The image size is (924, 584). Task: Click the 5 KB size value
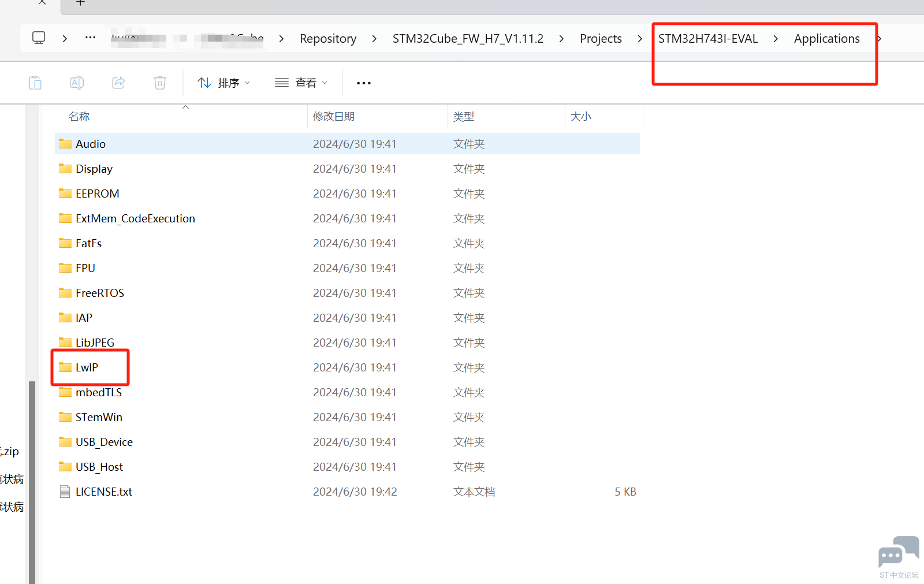(625, 492)
